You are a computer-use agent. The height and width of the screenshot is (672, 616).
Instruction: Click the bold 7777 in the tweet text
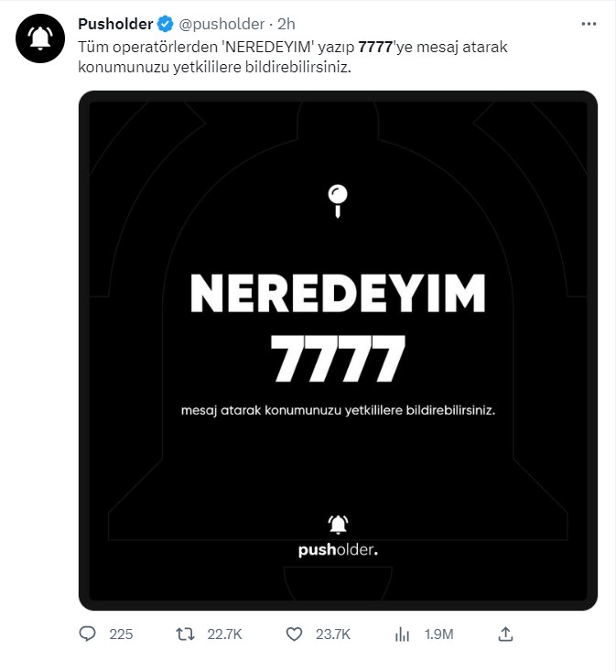pyautogui.click(x=375, y=45)
